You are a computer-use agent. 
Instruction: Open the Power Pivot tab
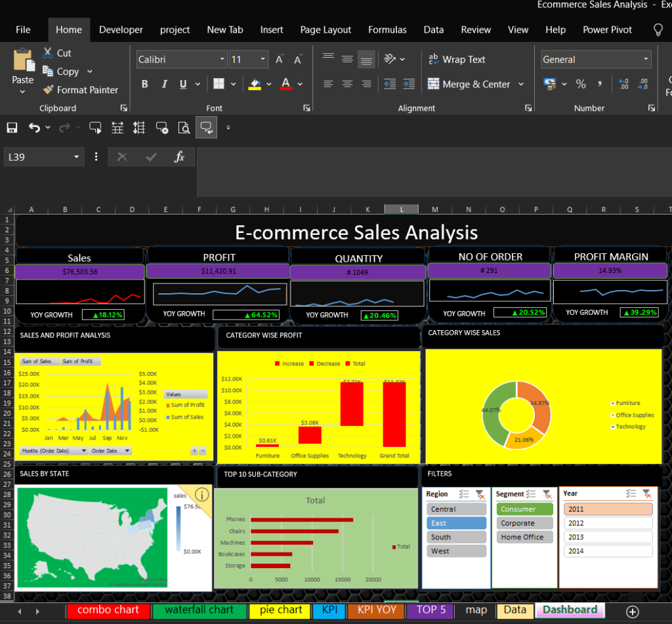point(607,30)
